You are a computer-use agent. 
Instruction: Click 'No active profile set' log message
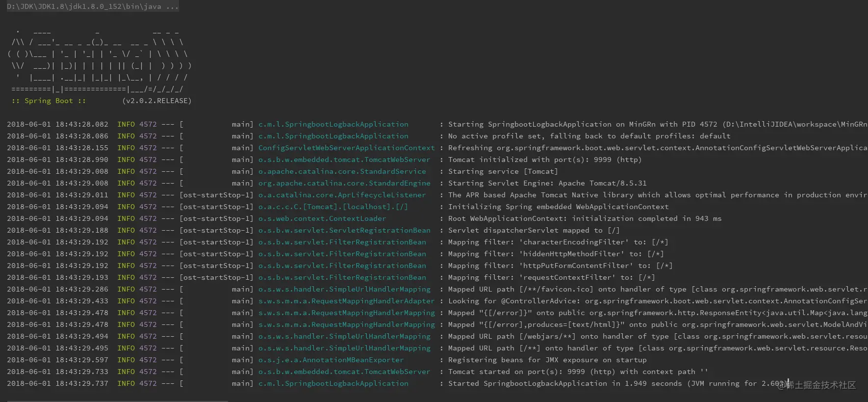589,136
